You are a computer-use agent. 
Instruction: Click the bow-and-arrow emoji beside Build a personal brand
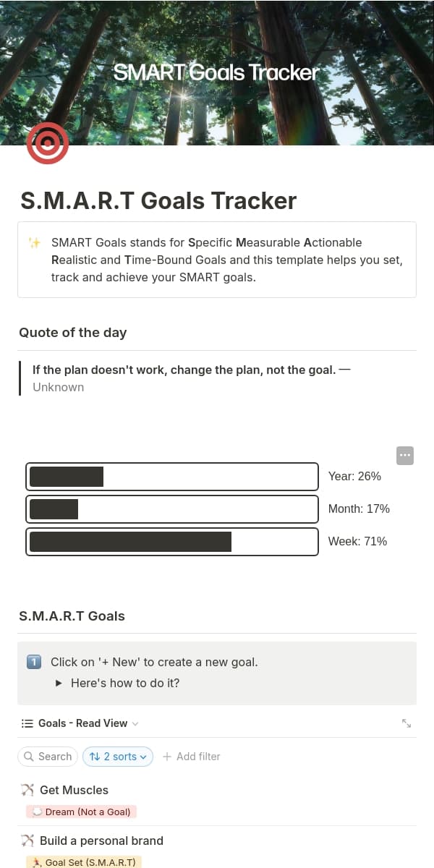point(27,841)
